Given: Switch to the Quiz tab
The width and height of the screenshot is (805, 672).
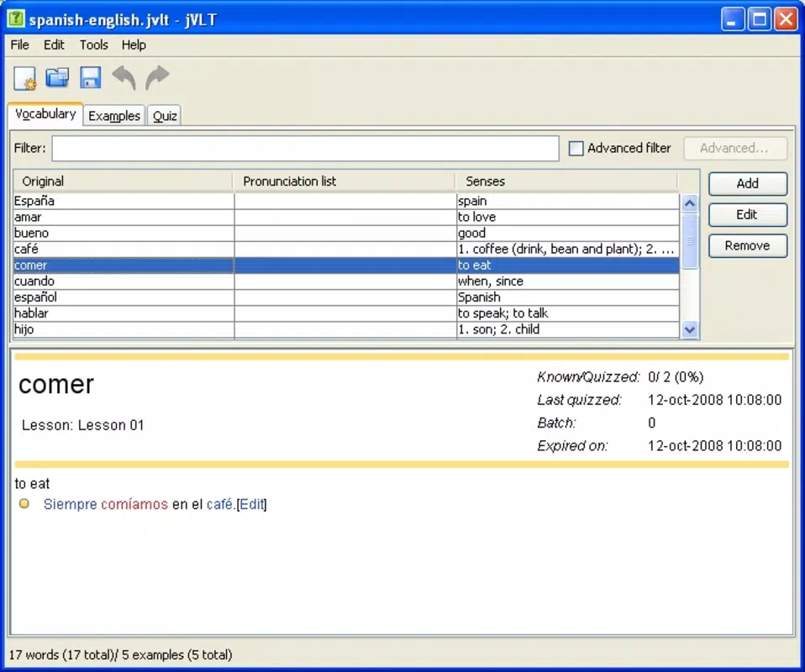Looking at the screenshot, I should 165,116.
